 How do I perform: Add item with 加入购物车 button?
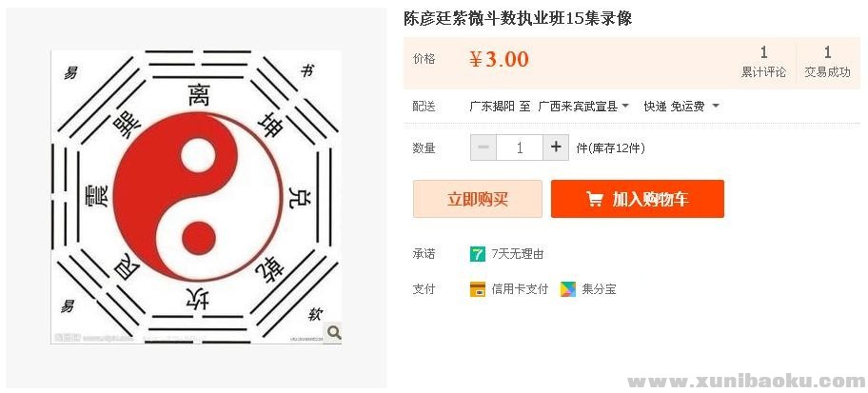[x=638, y=199]
